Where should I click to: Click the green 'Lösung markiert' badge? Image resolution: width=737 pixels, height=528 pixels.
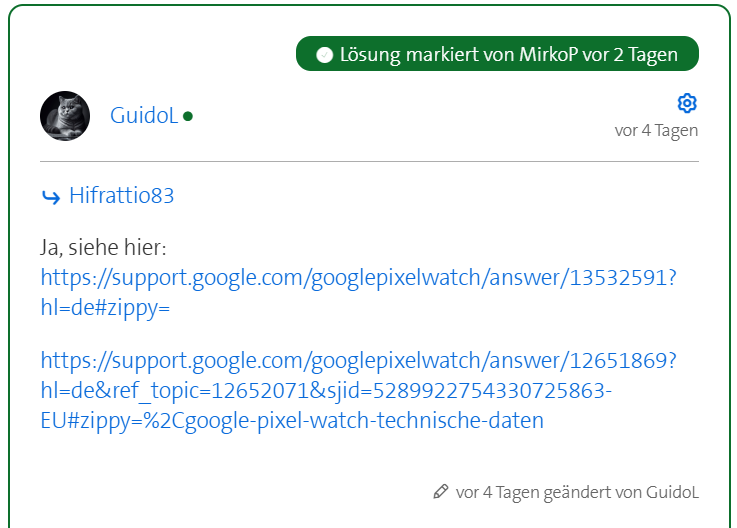click(497, 55)
